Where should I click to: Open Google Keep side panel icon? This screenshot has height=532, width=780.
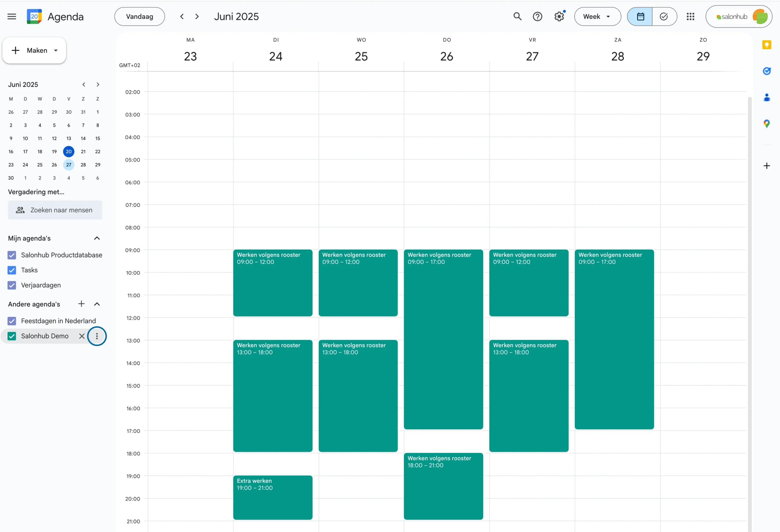click(767, 45)
